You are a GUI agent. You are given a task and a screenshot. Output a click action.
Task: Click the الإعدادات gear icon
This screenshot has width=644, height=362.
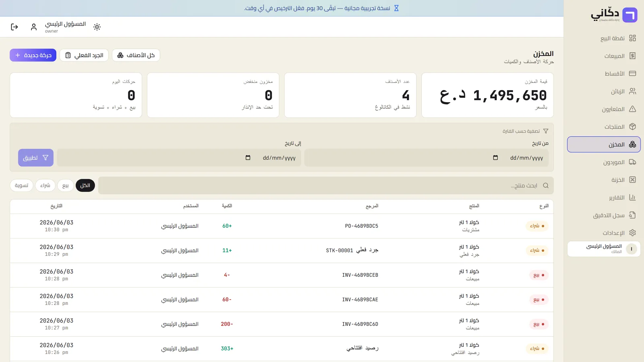click(632, 233)
